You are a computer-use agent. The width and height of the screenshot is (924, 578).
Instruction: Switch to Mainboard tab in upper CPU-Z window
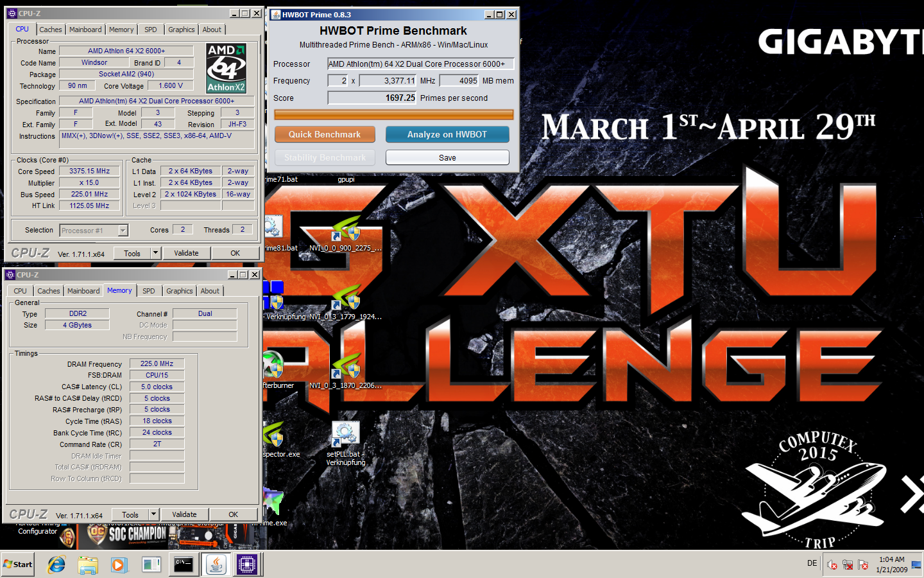(85, 30)
